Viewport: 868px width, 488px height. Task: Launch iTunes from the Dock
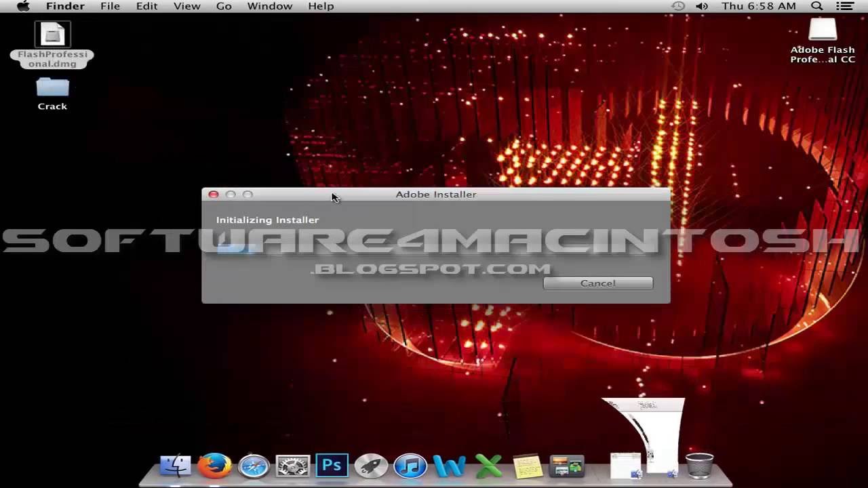click(x=410, y=466)
